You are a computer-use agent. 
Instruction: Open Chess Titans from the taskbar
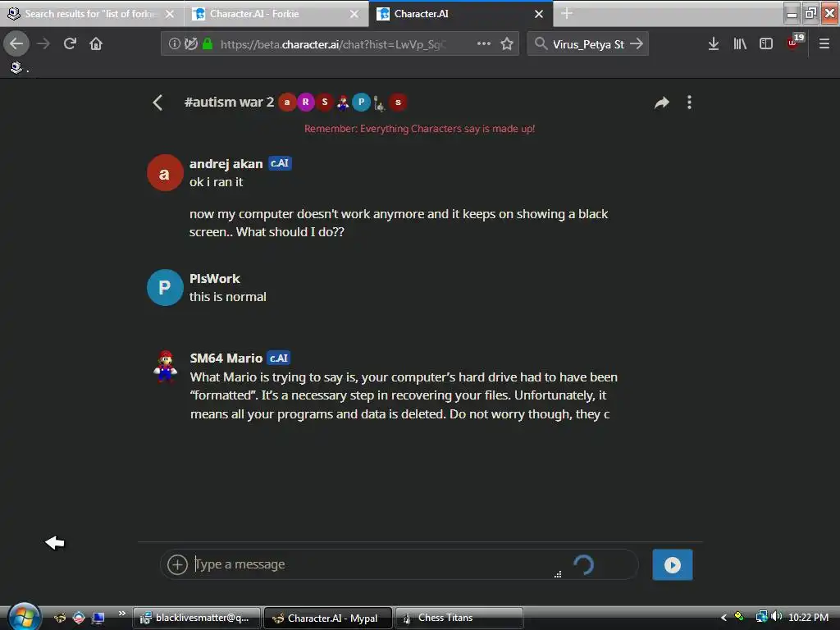coord(459,618)
